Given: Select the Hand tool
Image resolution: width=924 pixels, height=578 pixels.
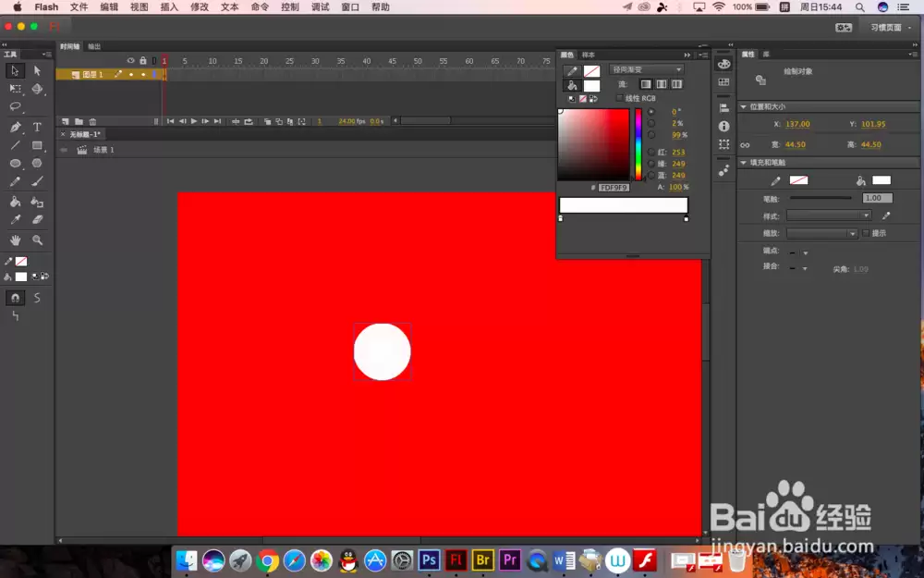Looking at the screenshot, I should pos(16,240).
